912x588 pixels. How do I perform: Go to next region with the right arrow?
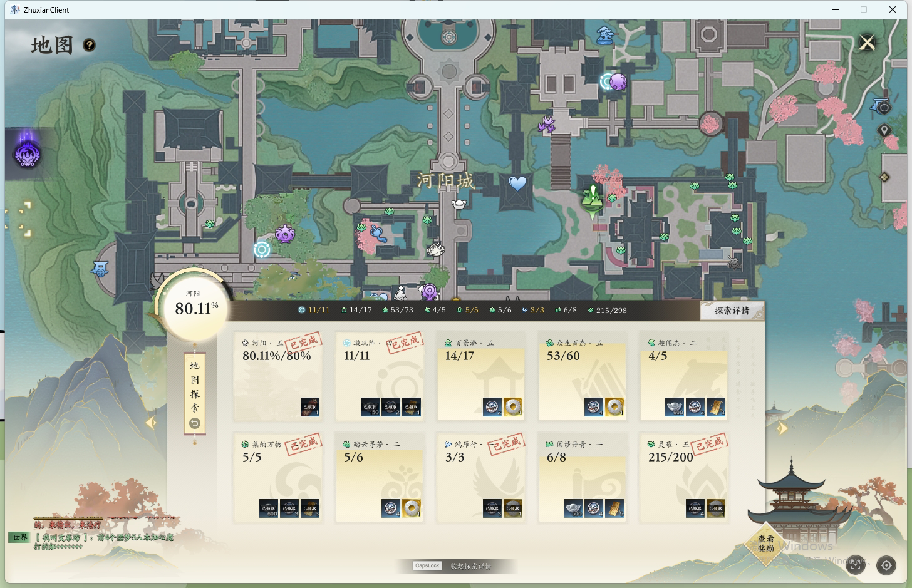point(782,428)
